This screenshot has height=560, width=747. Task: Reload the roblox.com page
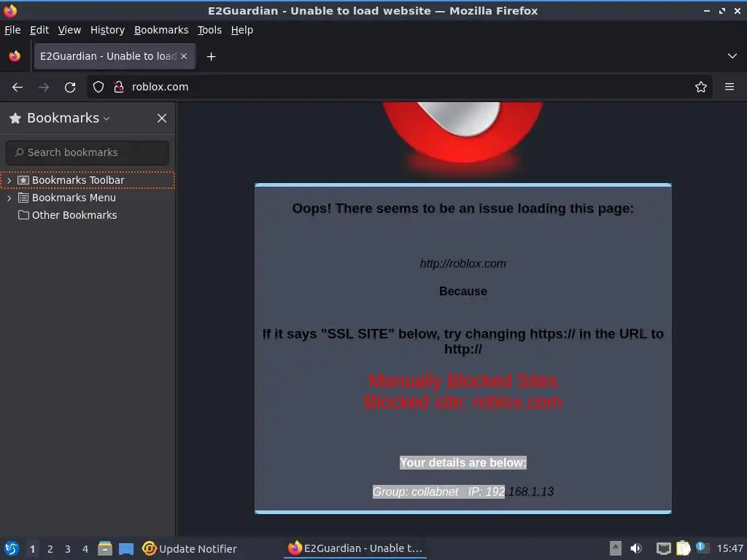[x=70, y=87]
